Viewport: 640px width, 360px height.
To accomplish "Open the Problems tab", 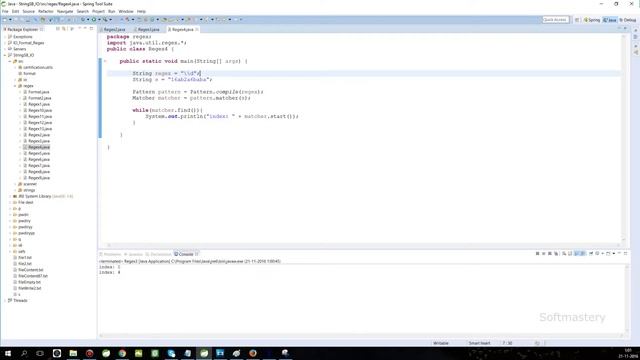I will pyautogui.click(x=111, y=254).
